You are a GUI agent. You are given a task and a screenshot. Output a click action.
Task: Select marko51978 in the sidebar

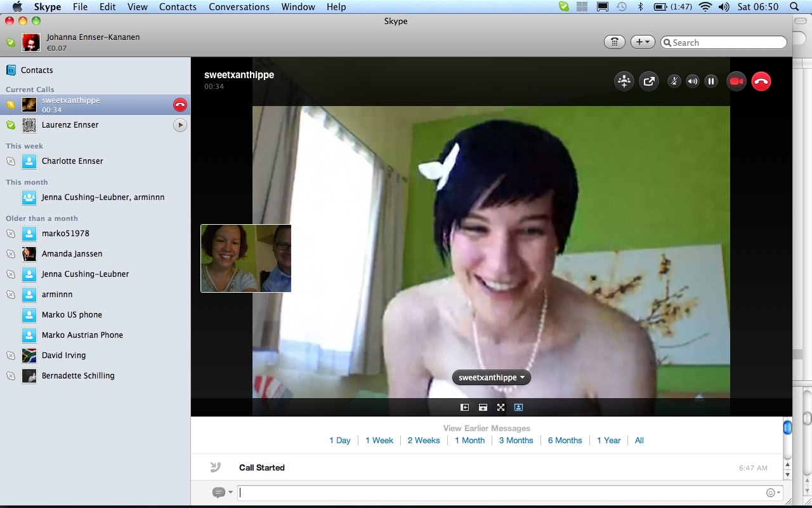tap(95, 234)
